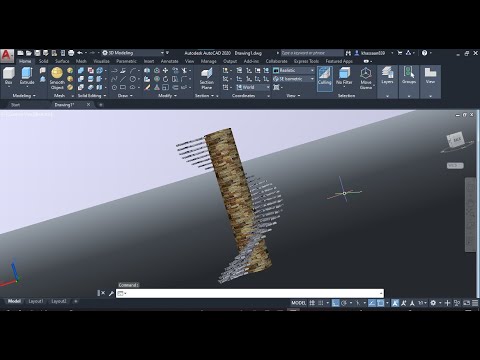Click the Move Gizmo tool
Image resolution: width=480 pixels, height=360 pixels.
[366, 79]
